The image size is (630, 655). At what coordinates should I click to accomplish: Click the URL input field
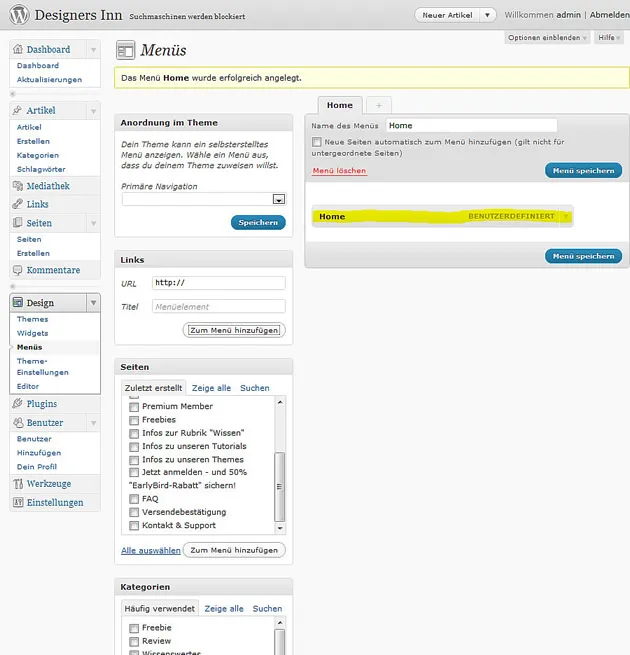tap(219, 283)
